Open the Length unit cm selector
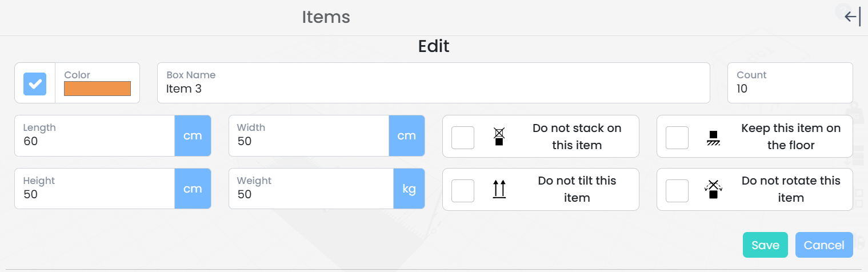Image resolution: width=868 pixels, height=272 pixels. (x=193, y=136)
